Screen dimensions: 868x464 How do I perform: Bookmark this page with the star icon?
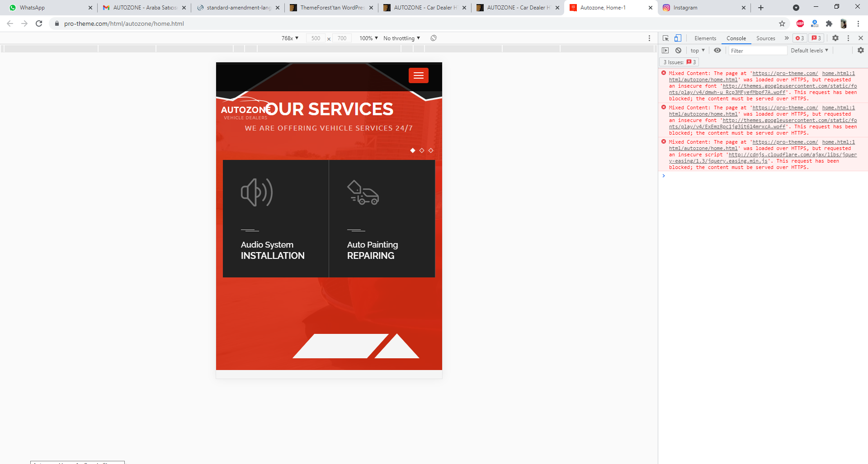(x=782, y=23)
